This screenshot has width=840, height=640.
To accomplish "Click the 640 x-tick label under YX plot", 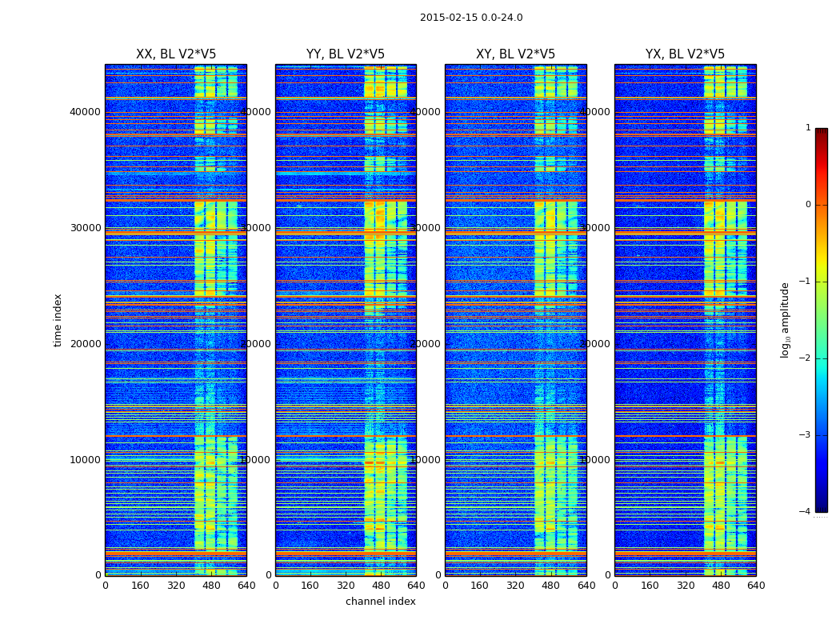I will click(756, 586).
